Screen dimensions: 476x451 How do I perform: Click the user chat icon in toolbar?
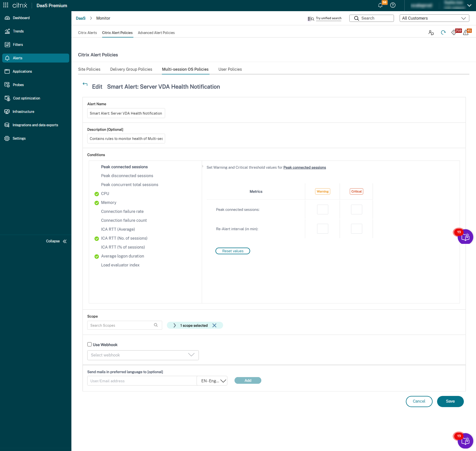[x=431, y=32]
